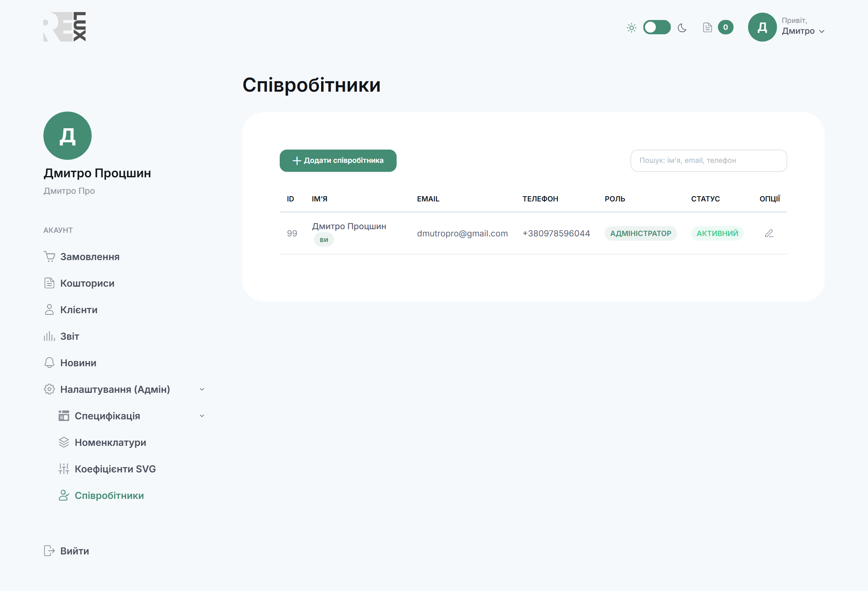The height and width of the screenshot is (591, 868).
Task: Click the large sidebar profile avatar
Action: 68,136
